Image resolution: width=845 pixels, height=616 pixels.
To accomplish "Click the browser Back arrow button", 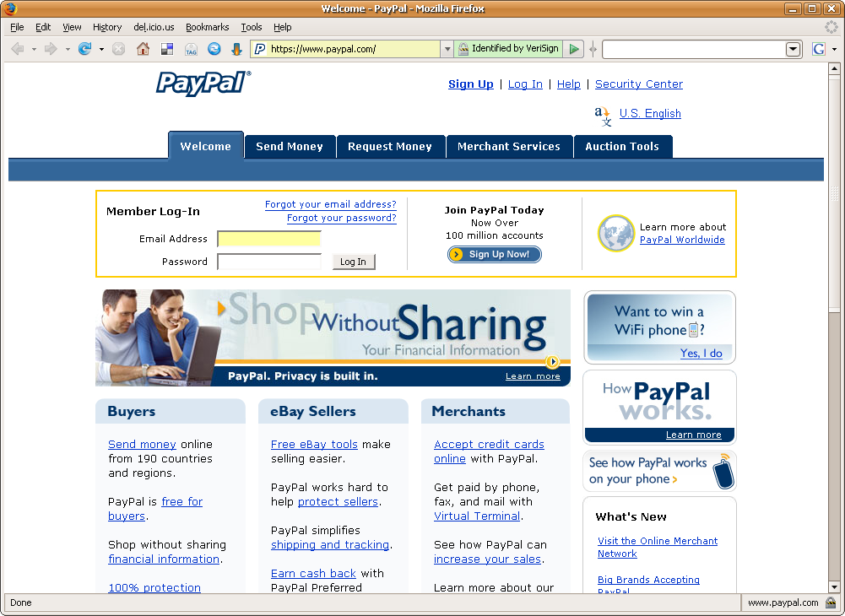I will click(18, 49).
